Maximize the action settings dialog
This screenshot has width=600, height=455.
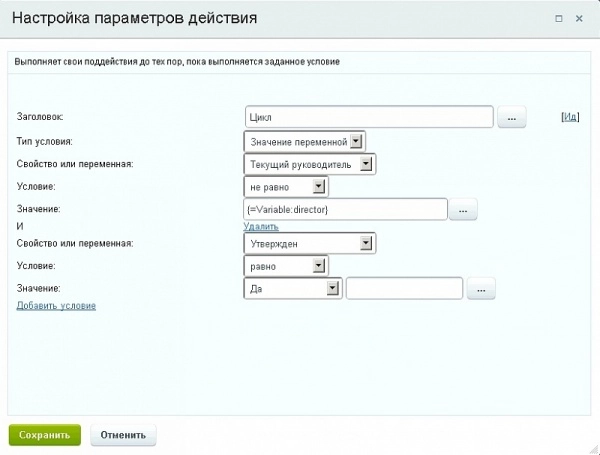[x=558, y=18]
